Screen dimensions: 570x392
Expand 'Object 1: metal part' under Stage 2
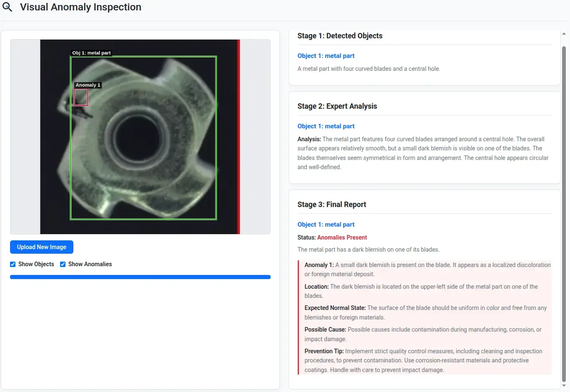326,126
